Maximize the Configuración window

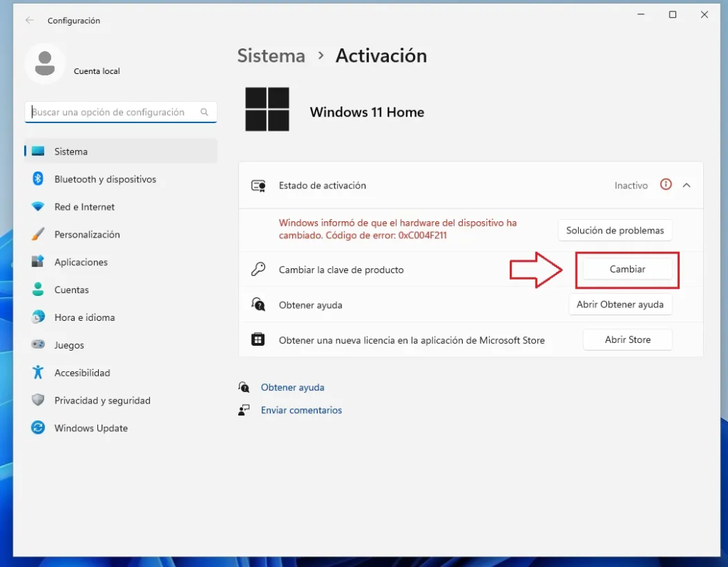tap(673, 14)
